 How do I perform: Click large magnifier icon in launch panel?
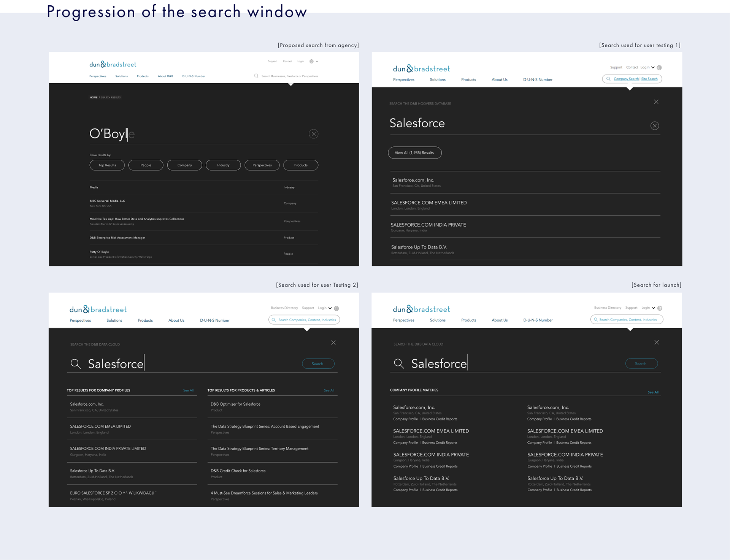399,363
